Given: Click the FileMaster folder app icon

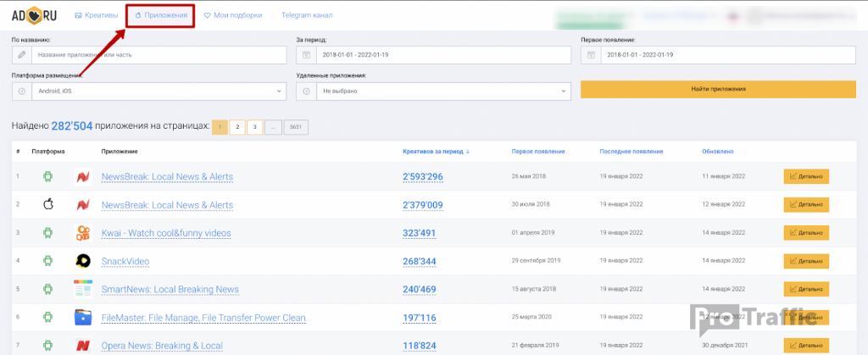Looking at the screenshot, I should (83, 318).
